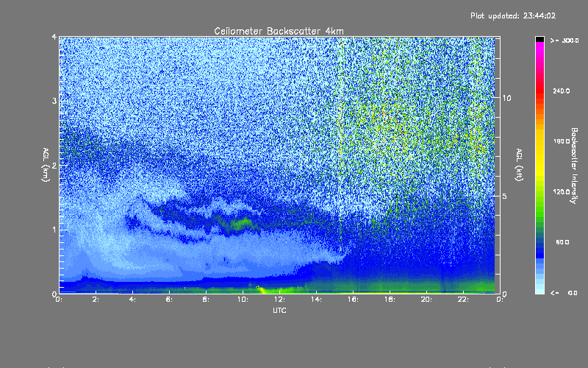This screenshot has width=588, height=368.
Task: Click the '4:' hour tick label
Action: [132, 300]
